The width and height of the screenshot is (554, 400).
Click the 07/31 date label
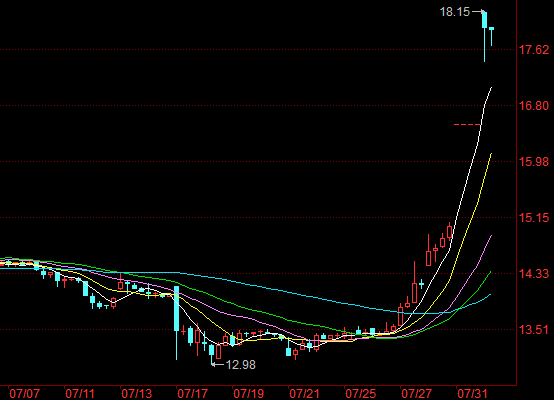472,394
